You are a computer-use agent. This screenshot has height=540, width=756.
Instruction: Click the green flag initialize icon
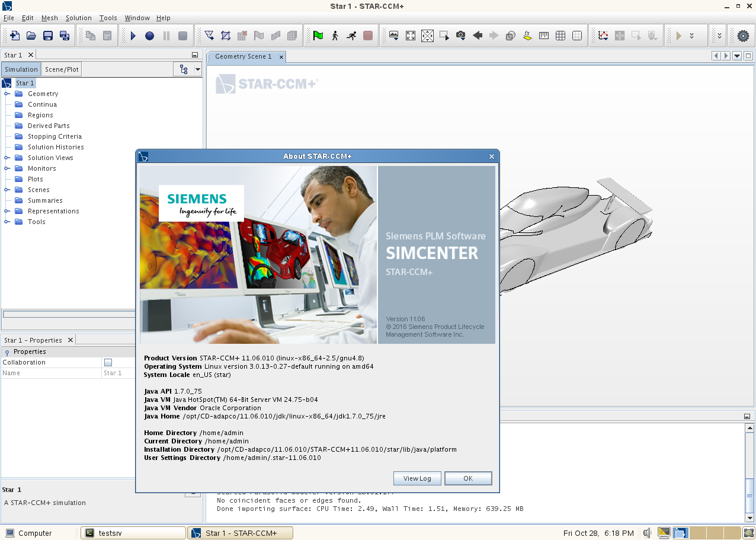318,36
